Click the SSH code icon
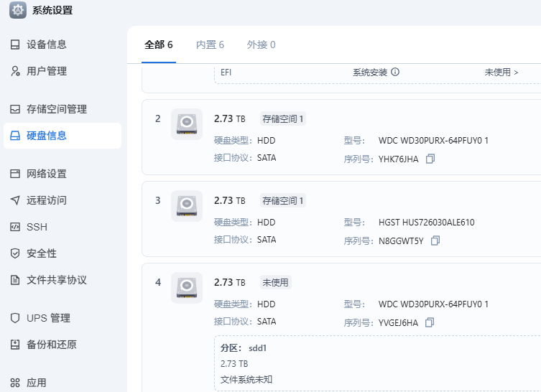Image resolution: width=541 pixels, height=392 pixels. [15, 227]
